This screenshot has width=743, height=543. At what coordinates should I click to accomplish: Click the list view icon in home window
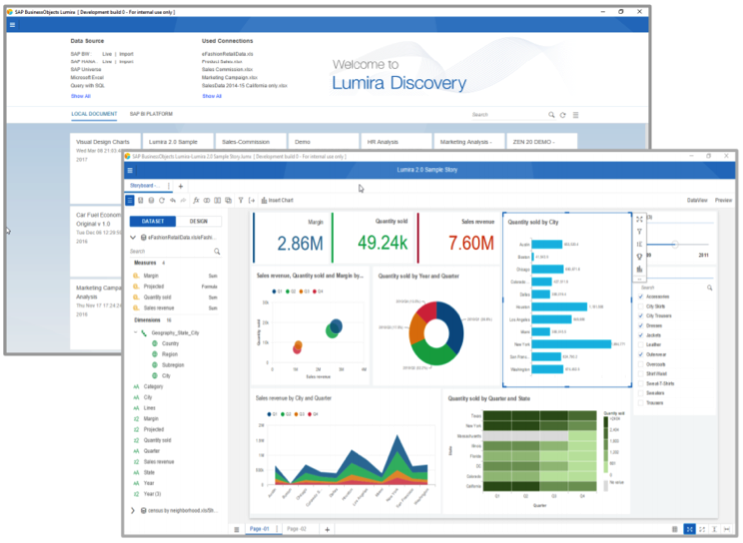(x=576, y=115)
